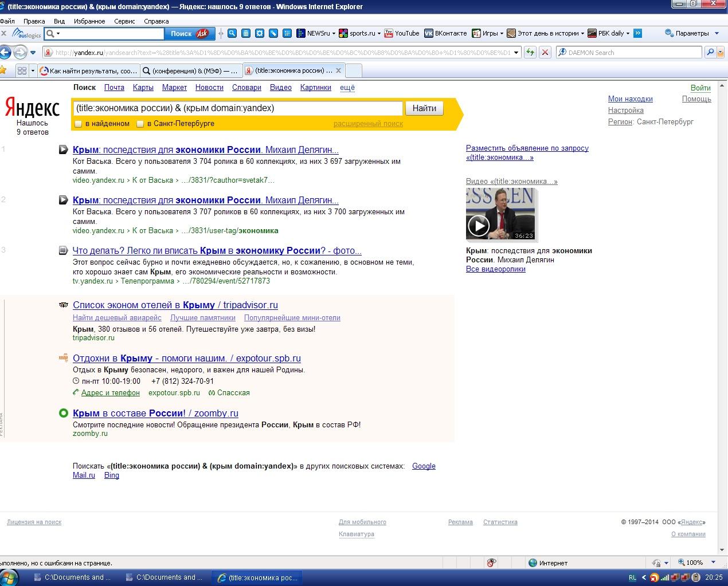Open 'Адрес и телефон' expotour link
This screenshot has width=728, height=586.
tap(111, 393)
